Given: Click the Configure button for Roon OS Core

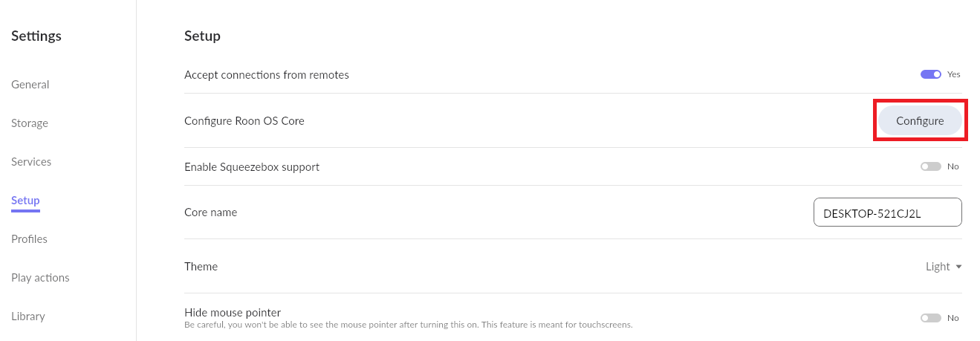Looking at the screenshot, I should pos(920,121).
